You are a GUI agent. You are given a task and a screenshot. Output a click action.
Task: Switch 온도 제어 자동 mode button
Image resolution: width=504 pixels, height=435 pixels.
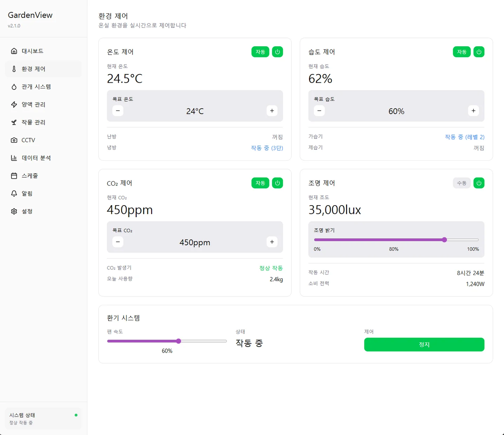coord(260,52)
